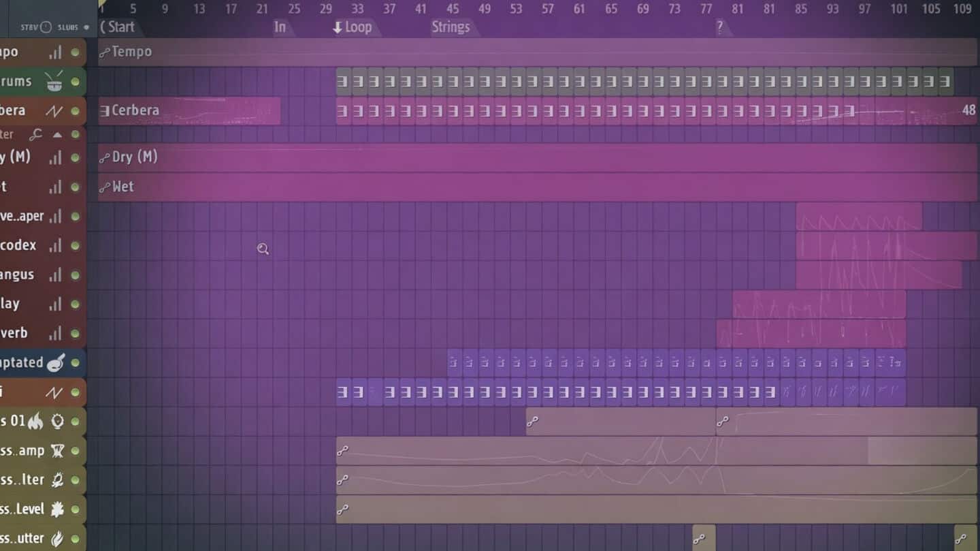Click the clock icon above the track list
Viewport: 980px width, 551px height.
46,27
